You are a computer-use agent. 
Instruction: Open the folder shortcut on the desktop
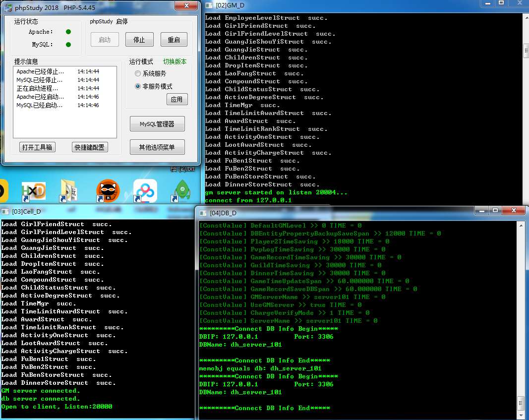click(x=69, y=190)
